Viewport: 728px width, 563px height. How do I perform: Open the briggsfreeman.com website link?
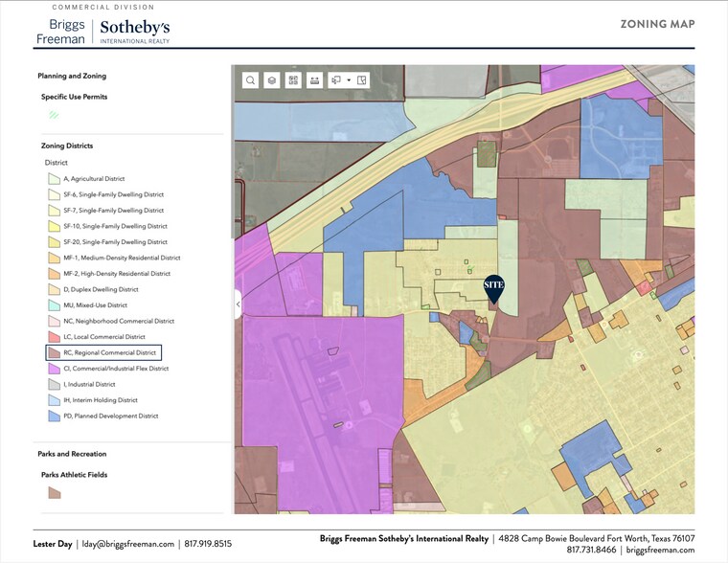click(x=661, y=550)
